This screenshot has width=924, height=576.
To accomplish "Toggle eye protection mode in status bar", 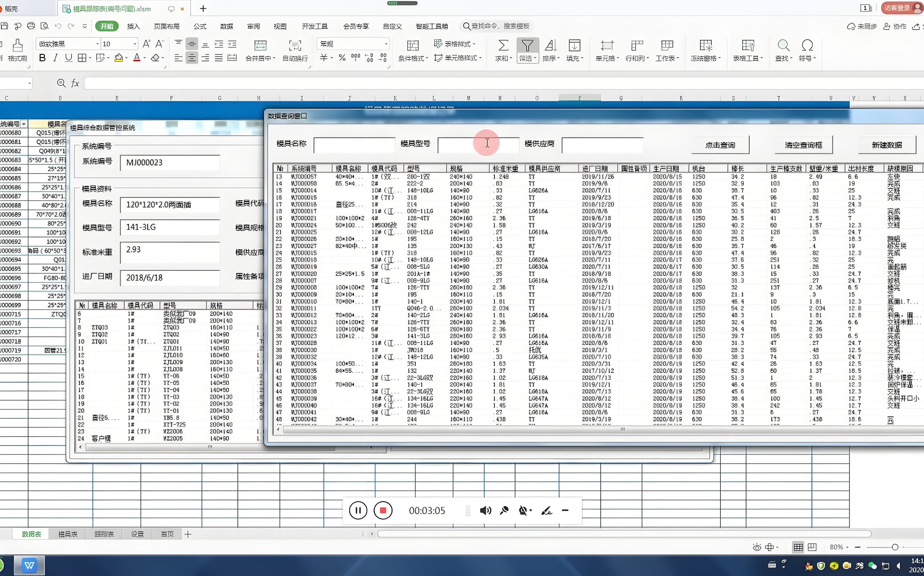I will click(x=757, y=547).
